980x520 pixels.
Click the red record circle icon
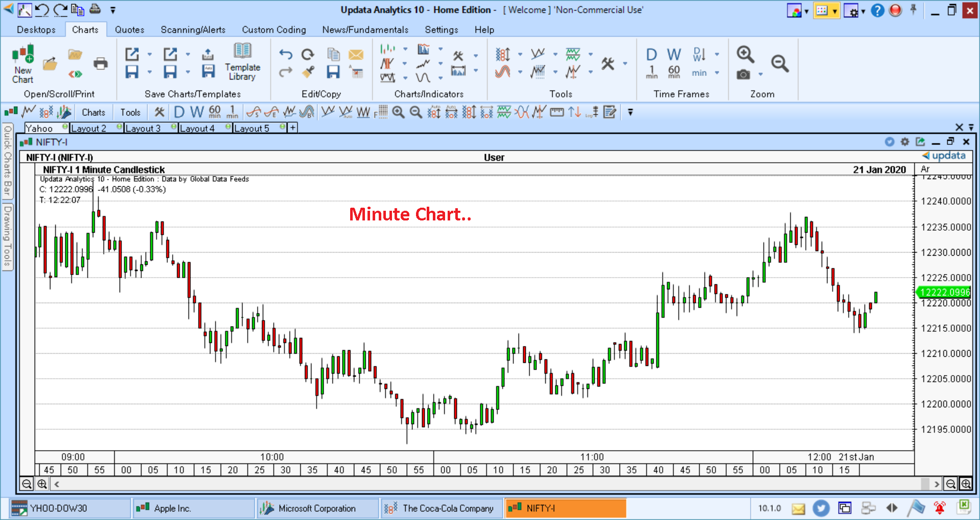[x=896, y=10]
